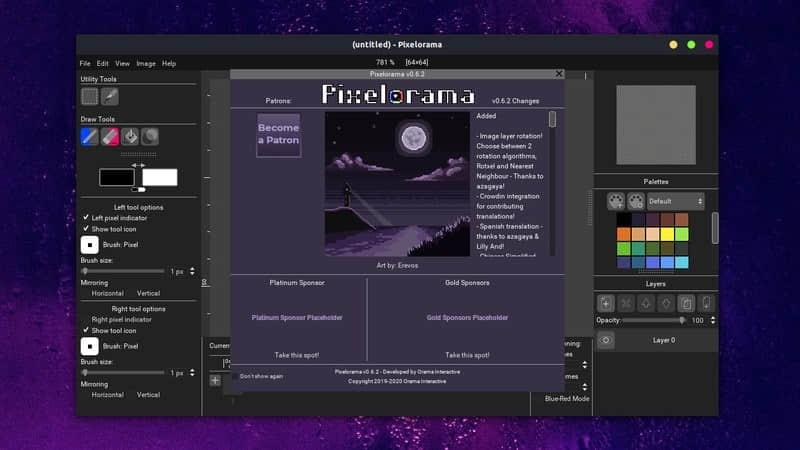Select the Rectangle Select utility tool

pyautogui.click(x=90, y=96)
